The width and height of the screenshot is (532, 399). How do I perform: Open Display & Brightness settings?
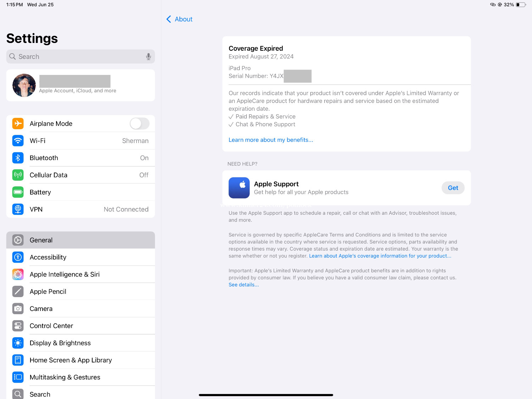tap(81, 343)
